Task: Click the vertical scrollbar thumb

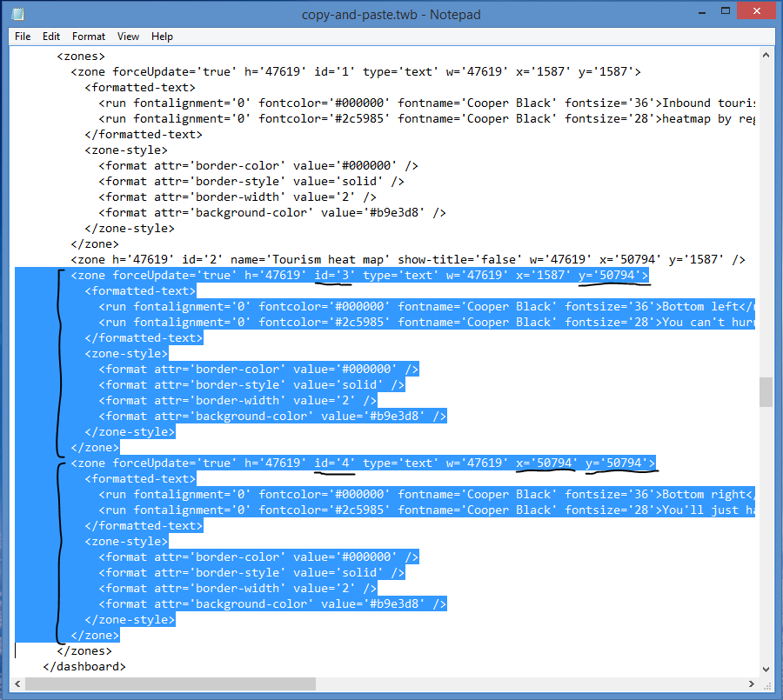Action: pos(766,392)
